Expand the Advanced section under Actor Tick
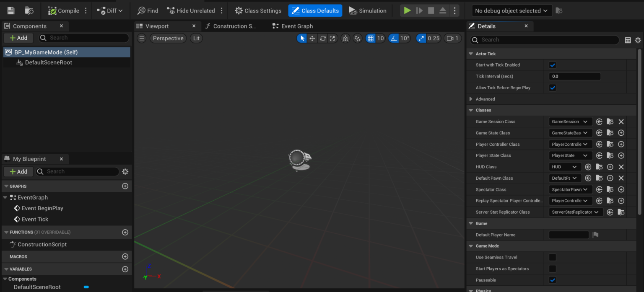 (x=471, y=99)
